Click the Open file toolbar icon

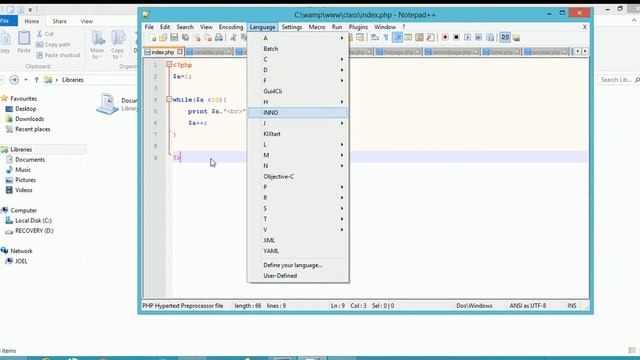(x=163, y=38)
